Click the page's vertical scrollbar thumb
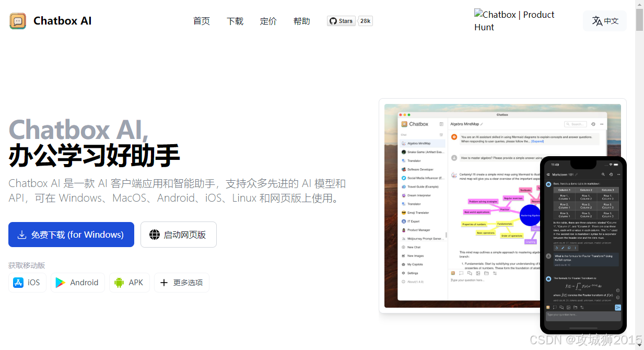 639,20
